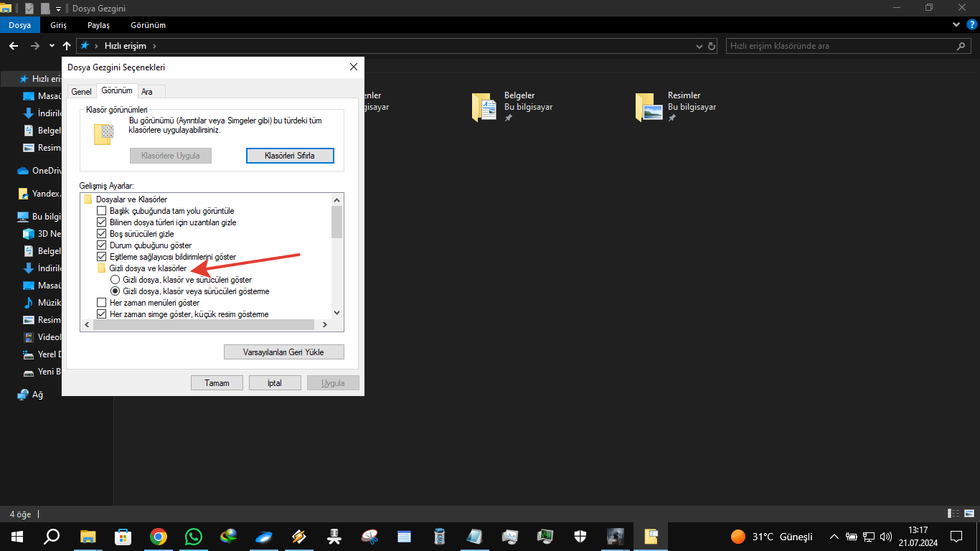Screen dimensions: 980x551
Task: Select 'Gizli dosya, klasör ve sürücüleri göster' radio
Action: point(115,280)
